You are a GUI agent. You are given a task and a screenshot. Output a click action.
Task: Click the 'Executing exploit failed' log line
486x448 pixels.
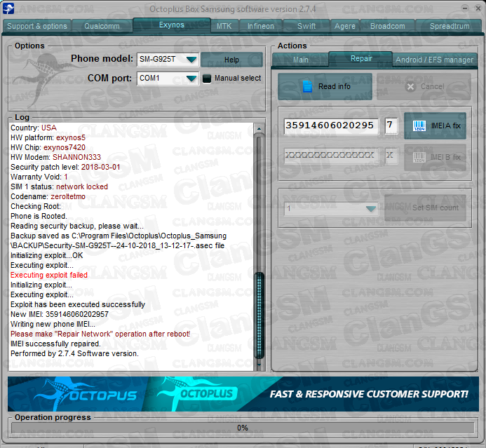tap(49, 275)
